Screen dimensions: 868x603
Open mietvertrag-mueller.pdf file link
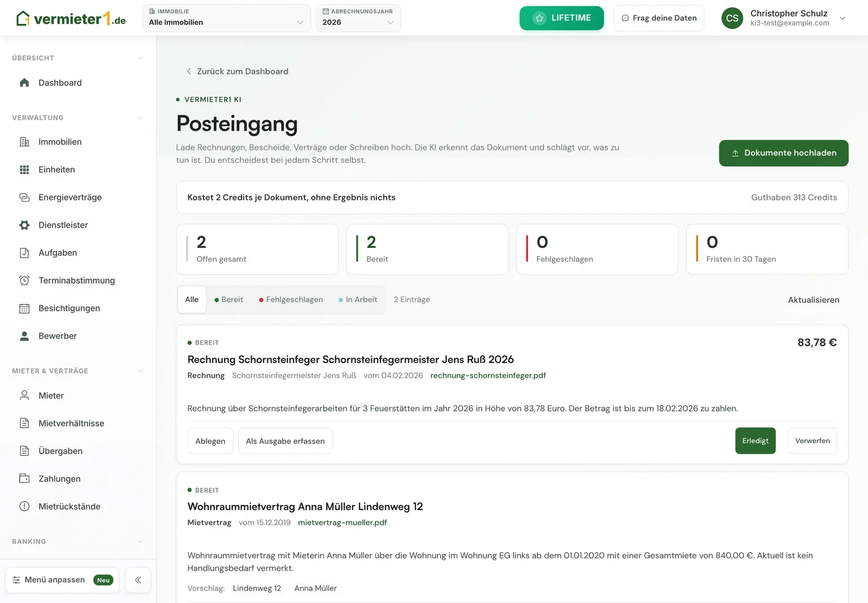(x=342, y=522)
